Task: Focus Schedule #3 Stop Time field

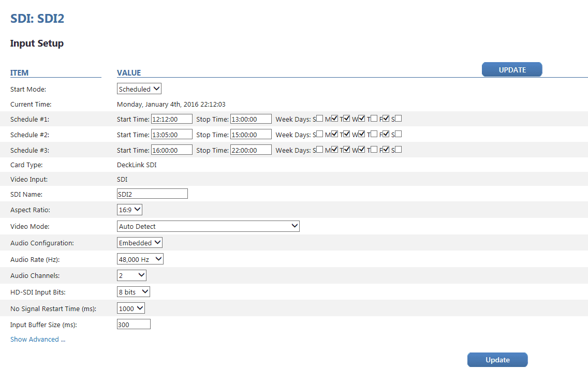Action: [x=251, y=150]
